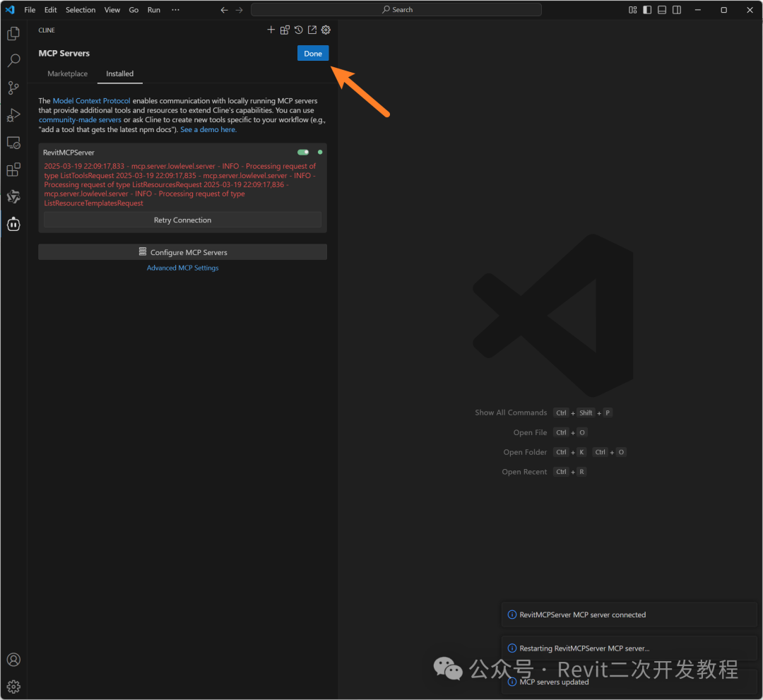The height and width of the screenshot is (700, 763).
Task: Open the Extensions view
Action: (x=13, y=170)
